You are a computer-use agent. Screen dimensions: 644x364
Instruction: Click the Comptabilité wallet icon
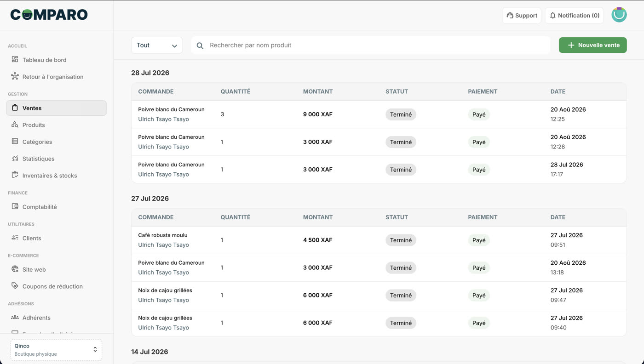pos(15,206)
